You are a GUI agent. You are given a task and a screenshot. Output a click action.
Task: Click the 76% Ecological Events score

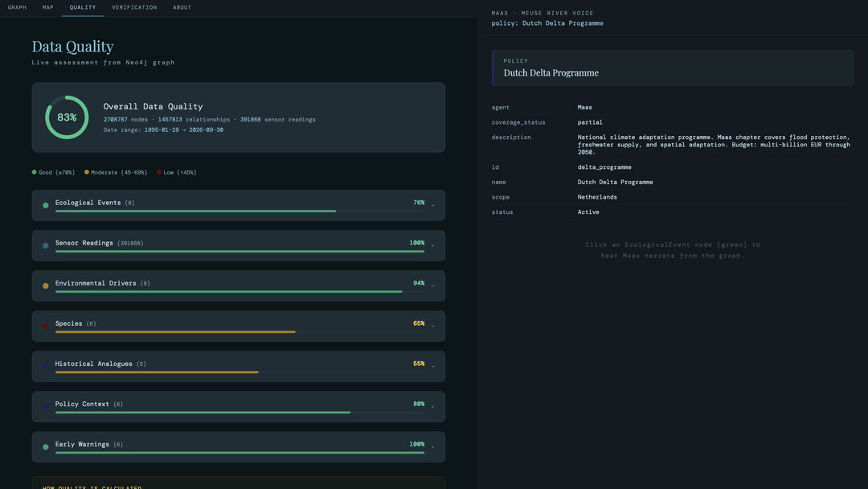pos(419,203)
